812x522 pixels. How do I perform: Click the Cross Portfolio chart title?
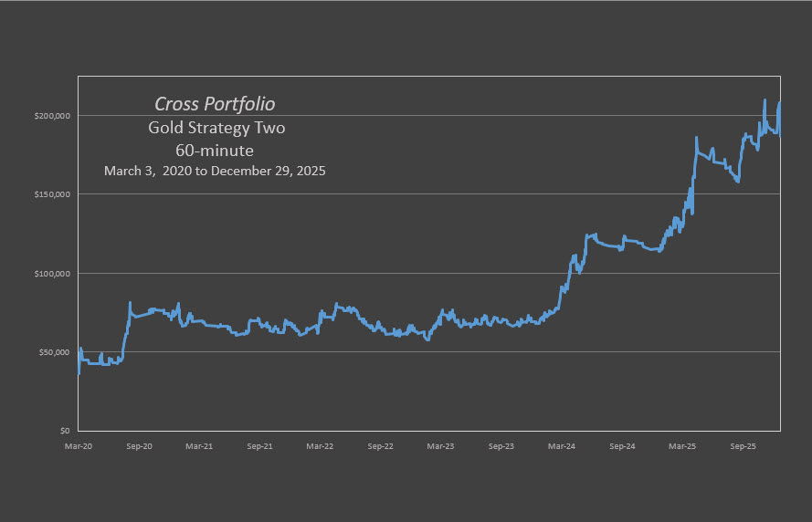coord(215,104)
